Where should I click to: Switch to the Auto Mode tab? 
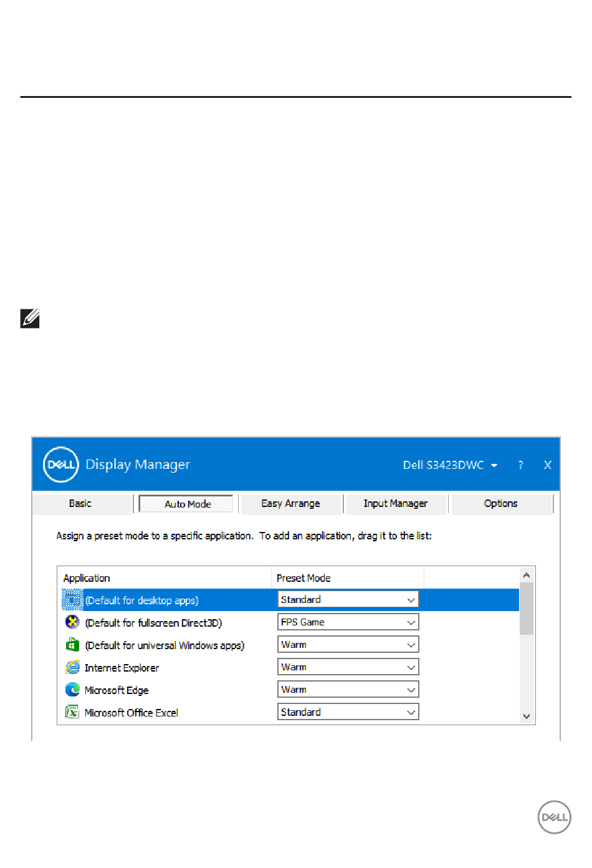click(186, 504)
